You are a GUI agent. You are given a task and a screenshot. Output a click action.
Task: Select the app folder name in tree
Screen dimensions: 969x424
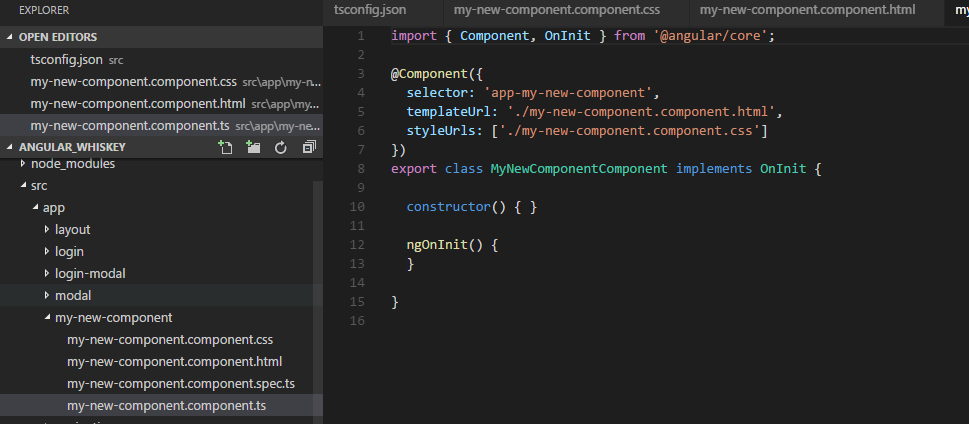[x=54, y=208]
